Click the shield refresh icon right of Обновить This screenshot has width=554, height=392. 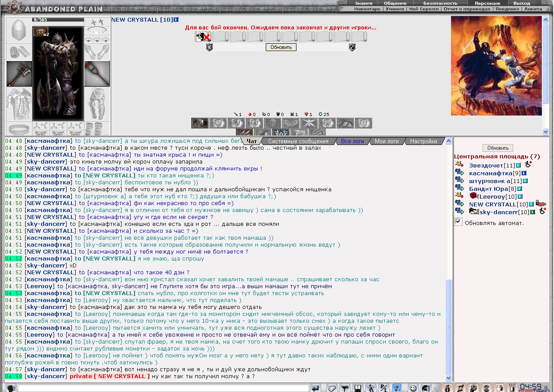[352, 47]
